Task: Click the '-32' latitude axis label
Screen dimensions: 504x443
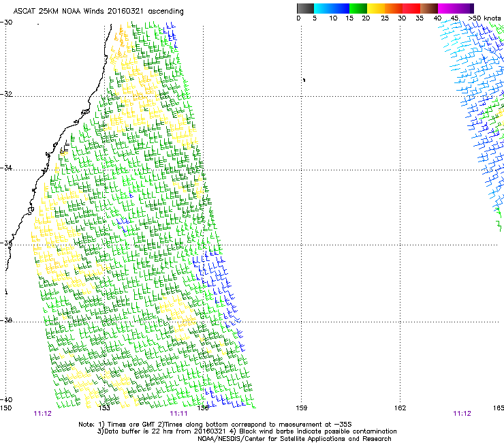Action: (x=6, y=94)
